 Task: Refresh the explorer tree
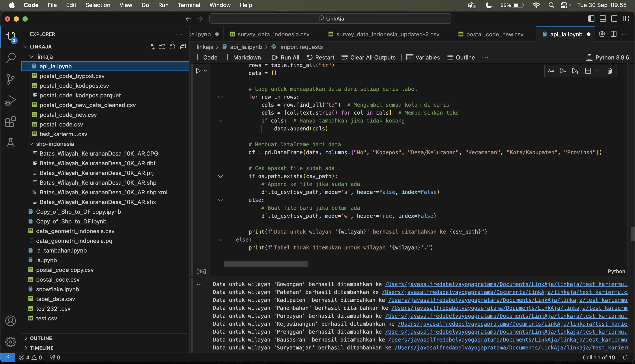click(x=172, y=47)
